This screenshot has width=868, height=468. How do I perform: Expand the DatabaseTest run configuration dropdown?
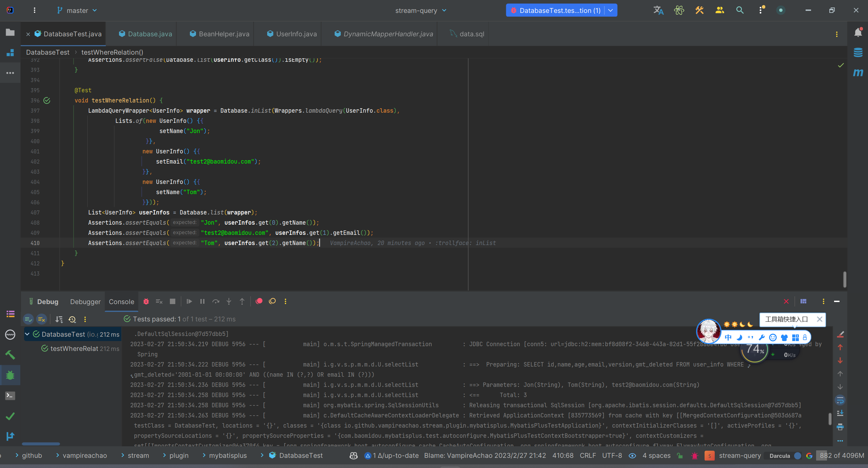[x=611, y=11]
